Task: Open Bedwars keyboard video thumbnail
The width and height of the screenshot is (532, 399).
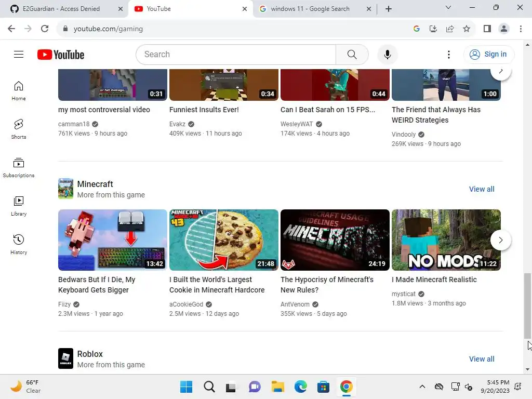Action: point(113,240)
